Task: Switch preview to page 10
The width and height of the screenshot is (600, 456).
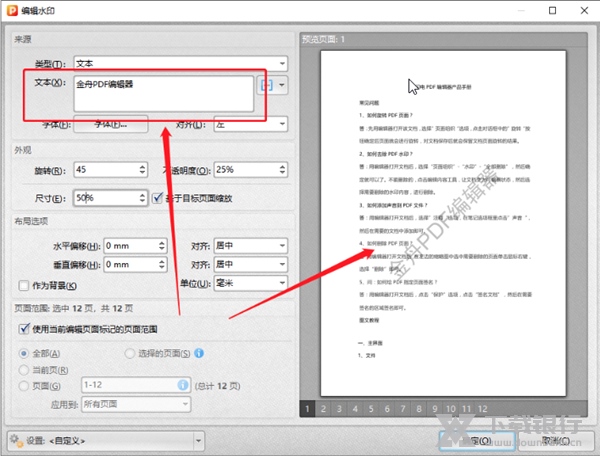Action: click(x=451, y=409)
